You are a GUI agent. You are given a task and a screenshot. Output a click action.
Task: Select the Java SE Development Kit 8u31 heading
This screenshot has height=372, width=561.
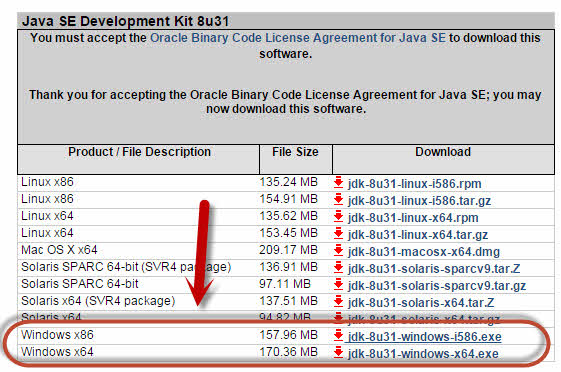pos(125,21)
